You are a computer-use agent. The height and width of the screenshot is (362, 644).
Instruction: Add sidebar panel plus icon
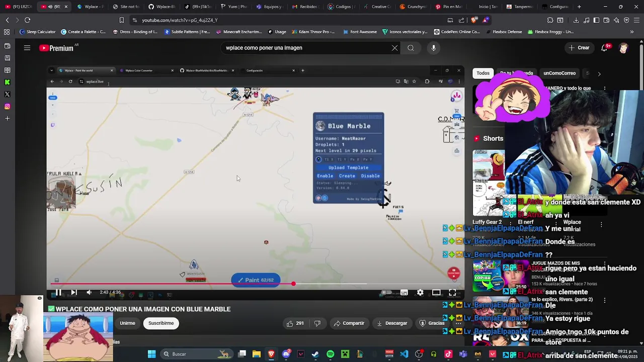coord(7,118)
